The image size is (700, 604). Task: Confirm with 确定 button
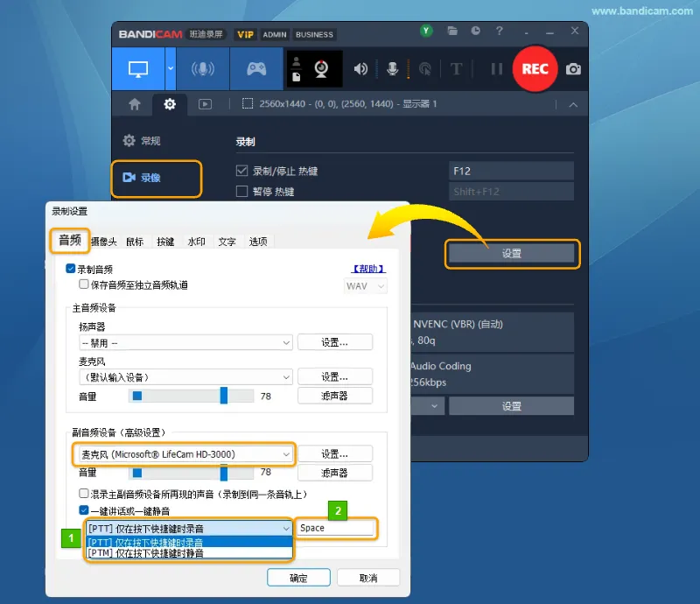[298, 578]
